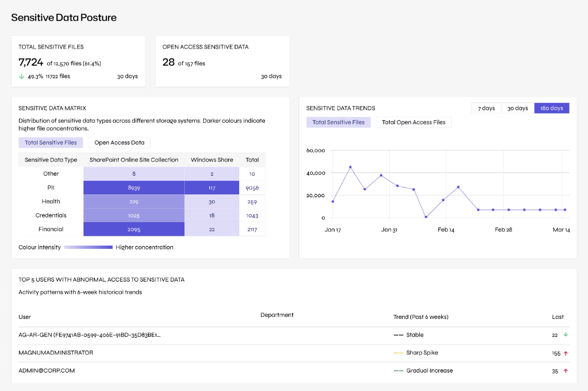Viewport: 588px width, 391px height.
Task: Switch matrix to Open Access Data
Action: click(x=119, y=143)
